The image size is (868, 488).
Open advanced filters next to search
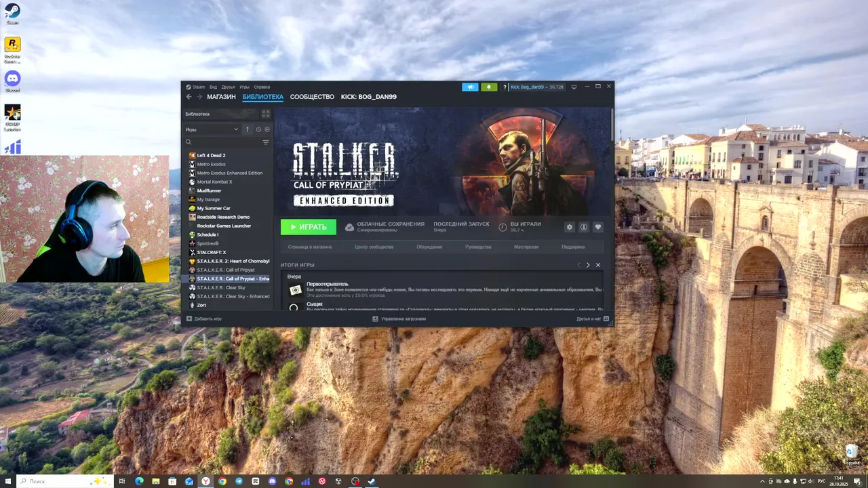coord(266,142)
